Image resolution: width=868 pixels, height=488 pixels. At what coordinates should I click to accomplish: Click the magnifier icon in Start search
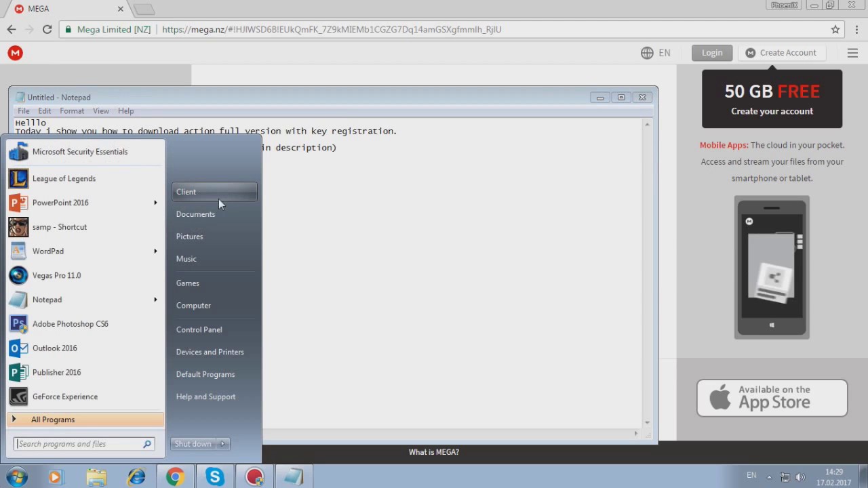click(147, 444)
